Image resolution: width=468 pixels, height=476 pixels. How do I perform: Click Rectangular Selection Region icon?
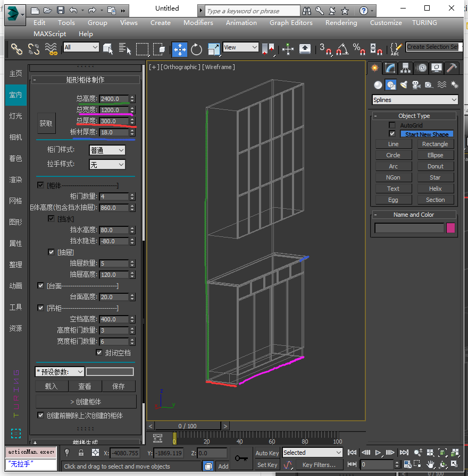coord(142,49)
